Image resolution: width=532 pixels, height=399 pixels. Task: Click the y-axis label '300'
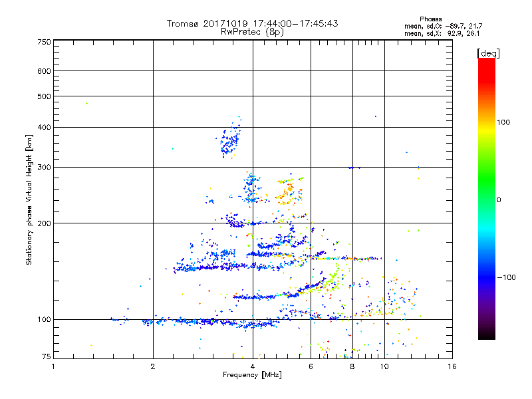pyautogui.click(x=44, y=168)
